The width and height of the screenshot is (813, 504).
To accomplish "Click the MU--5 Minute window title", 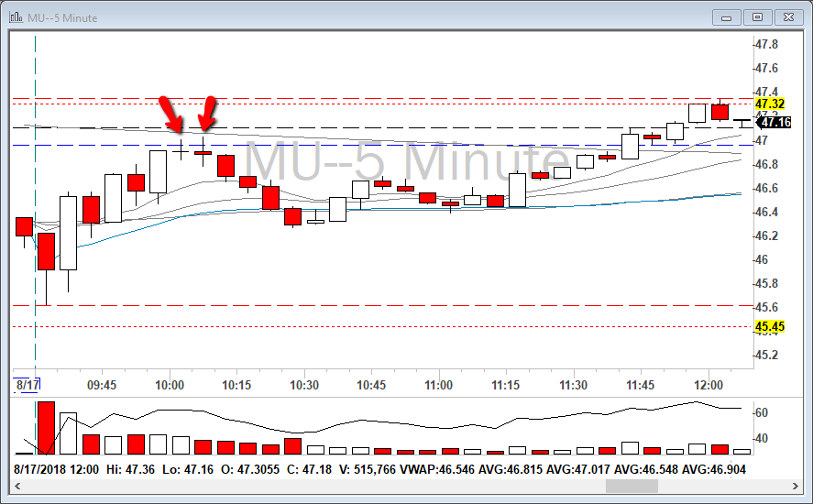I will tap(62, 17).
